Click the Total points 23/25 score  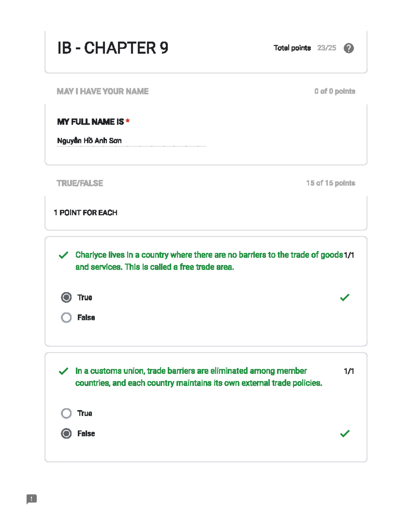click(305, 48)
